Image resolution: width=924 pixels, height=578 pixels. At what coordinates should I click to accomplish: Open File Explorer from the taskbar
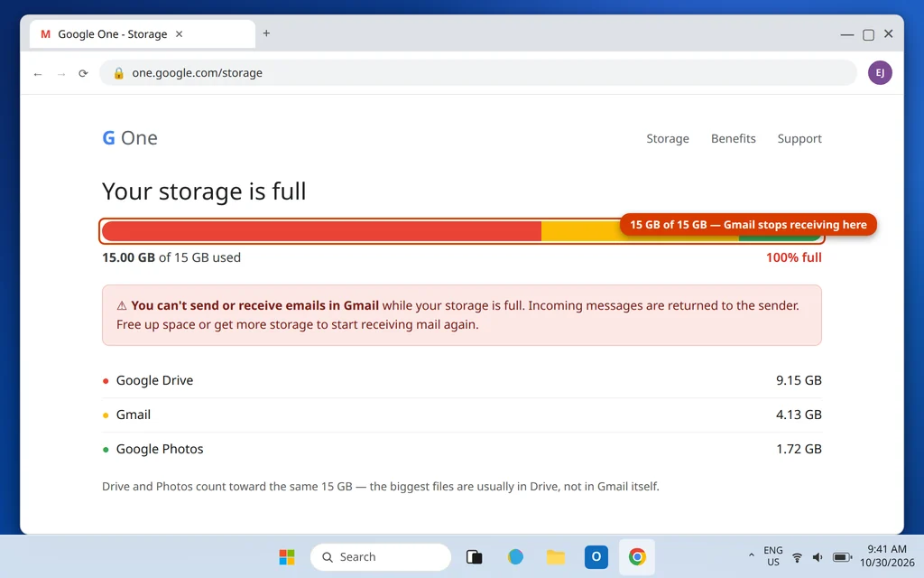(556, 556)
